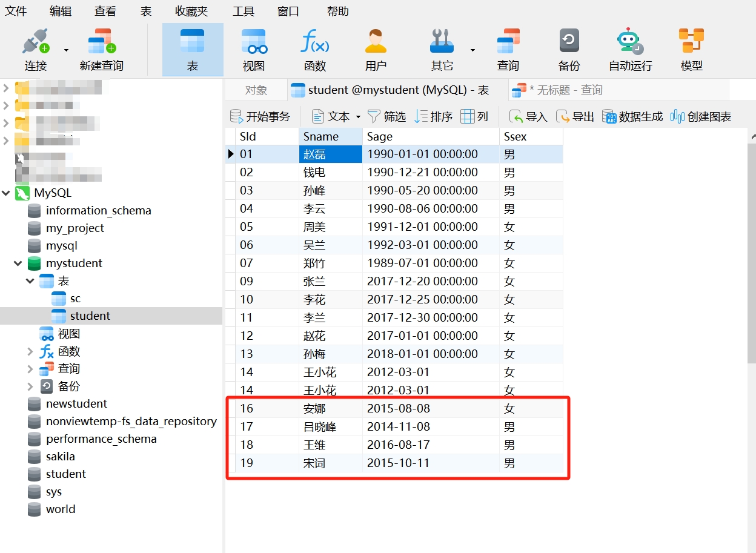Open the 新建查询 (New Query) tool
Screen dimensions: 756x553
click(x=101, y=48)
